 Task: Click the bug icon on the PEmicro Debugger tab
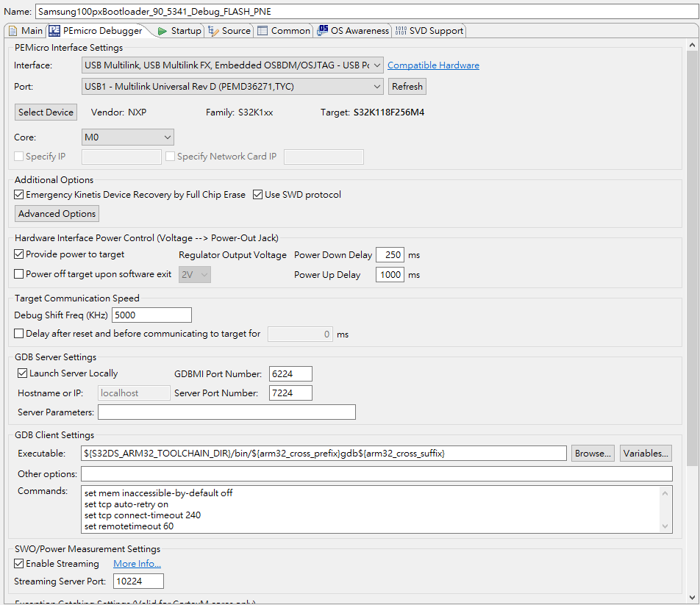point(54,31)
